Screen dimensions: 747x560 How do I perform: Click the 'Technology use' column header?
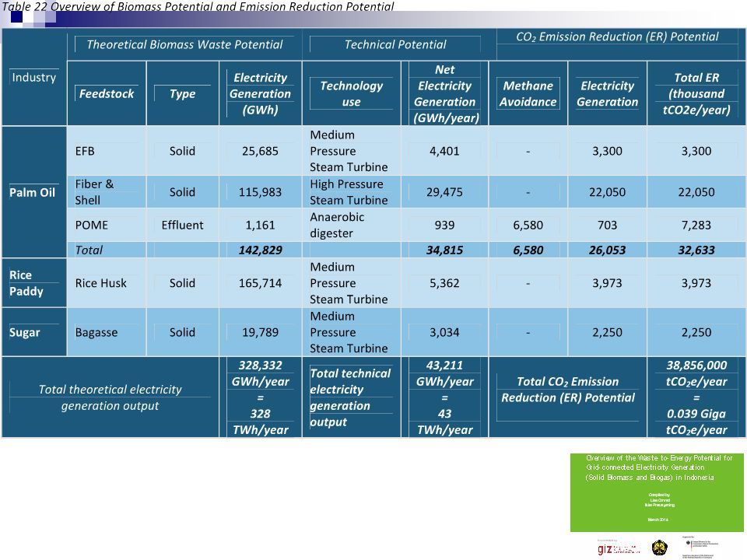click(x=351, y=93)
